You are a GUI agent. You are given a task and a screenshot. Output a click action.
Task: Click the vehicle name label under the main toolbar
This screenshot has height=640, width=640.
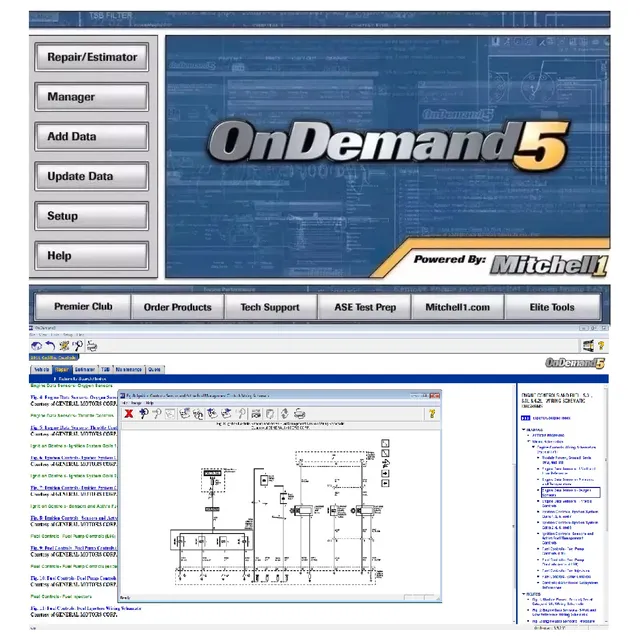tap(53, 358)
